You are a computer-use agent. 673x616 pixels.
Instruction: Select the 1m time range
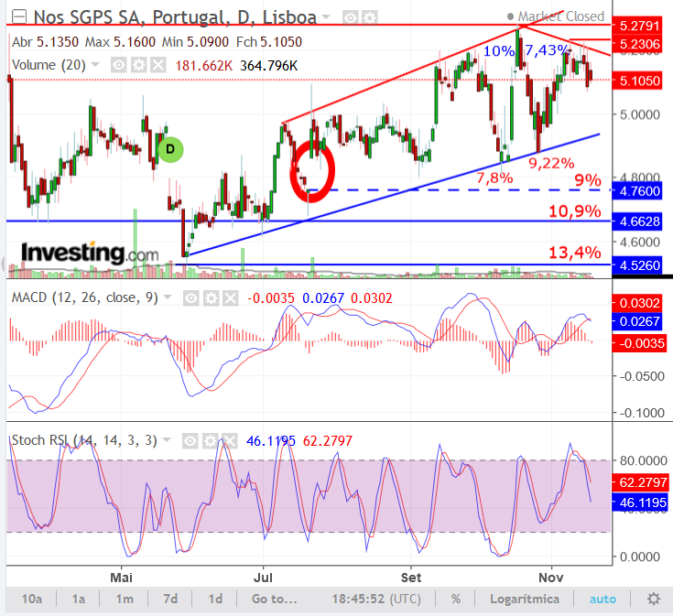tap(125, 599)
